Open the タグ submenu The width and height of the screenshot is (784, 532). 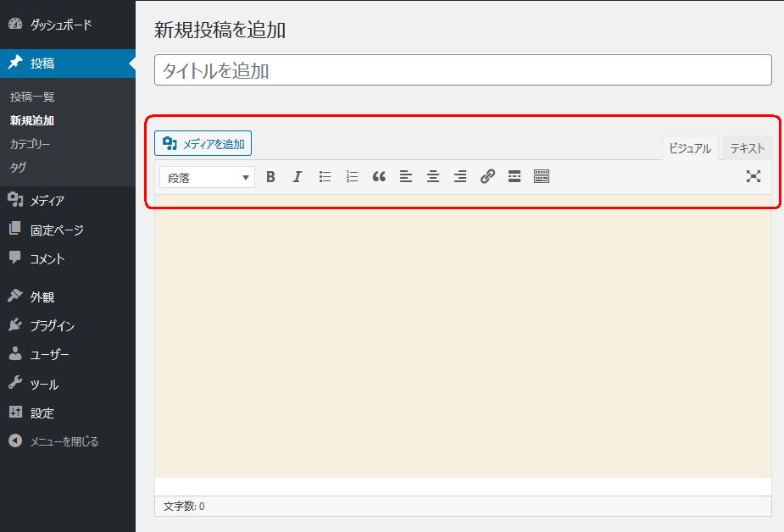18,168
